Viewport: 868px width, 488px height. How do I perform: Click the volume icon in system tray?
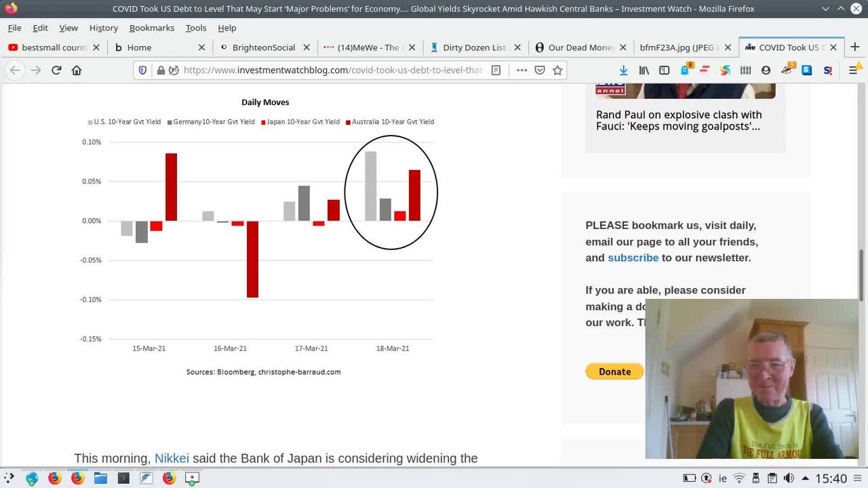point(789,479)
